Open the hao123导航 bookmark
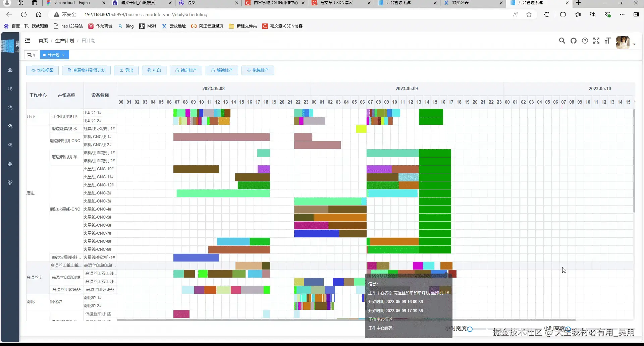The width and height of the screenshot is (644, 346). point(68,26)
